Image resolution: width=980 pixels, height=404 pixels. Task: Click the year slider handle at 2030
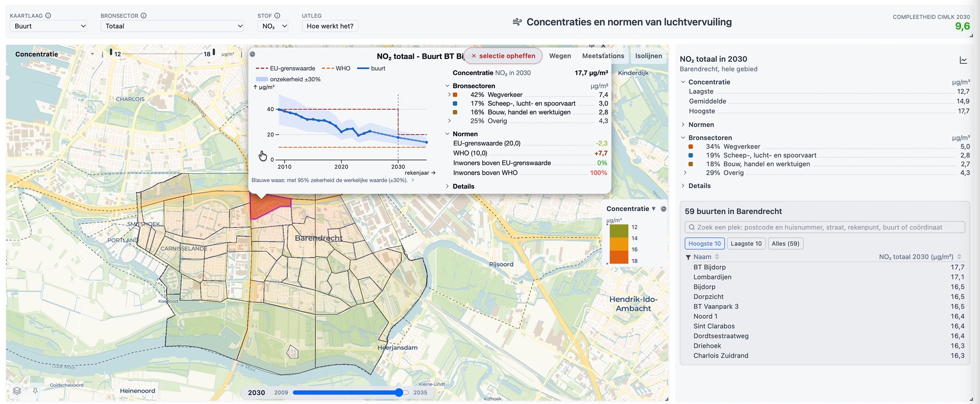click(x=399, y=392)
